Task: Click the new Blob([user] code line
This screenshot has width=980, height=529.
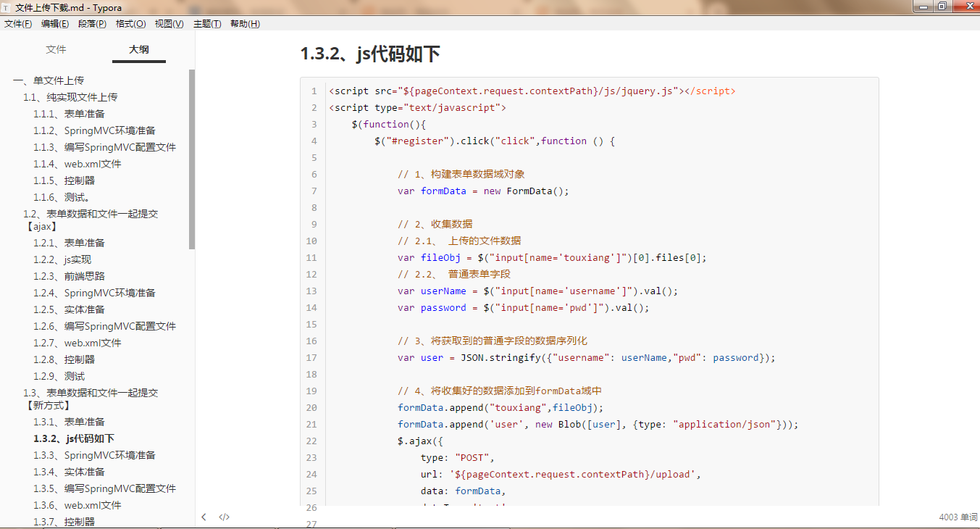Action: click(x=598, y=425)
